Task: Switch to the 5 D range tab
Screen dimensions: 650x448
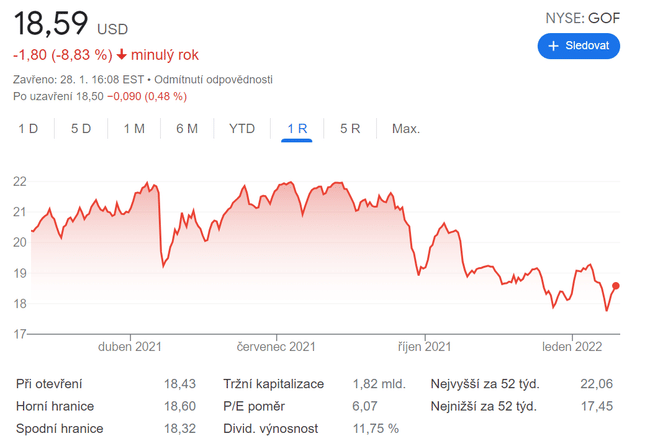Action: tap(81, 129)
